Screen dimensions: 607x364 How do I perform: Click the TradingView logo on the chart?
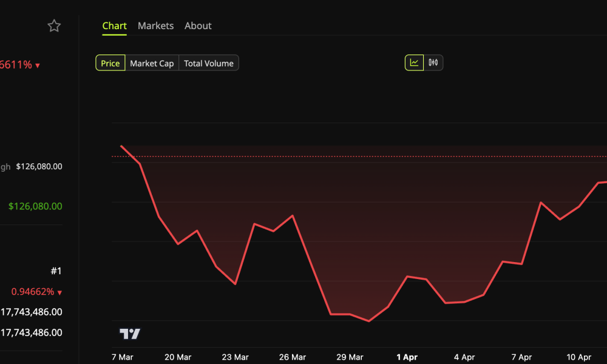(129, 333)
